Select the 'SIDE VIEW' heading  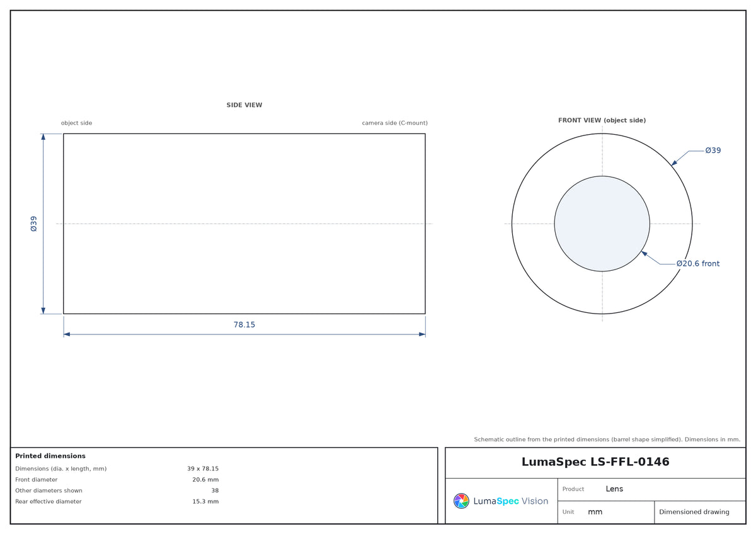tap(244, 105)
